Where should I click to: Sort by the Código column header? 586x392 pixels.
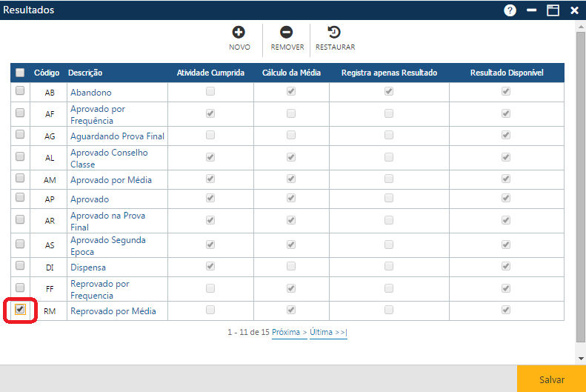click(47, 73)
